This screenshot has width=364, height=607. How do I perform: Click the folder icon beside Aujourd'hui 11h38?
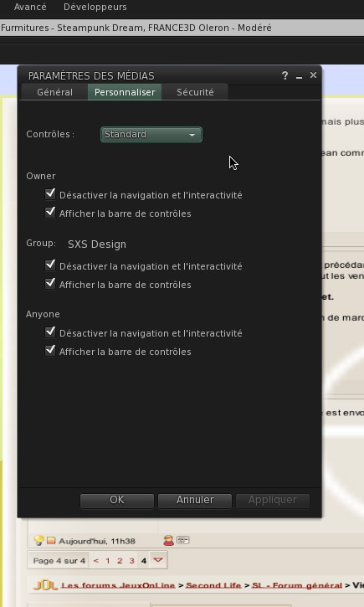point(51,540)
